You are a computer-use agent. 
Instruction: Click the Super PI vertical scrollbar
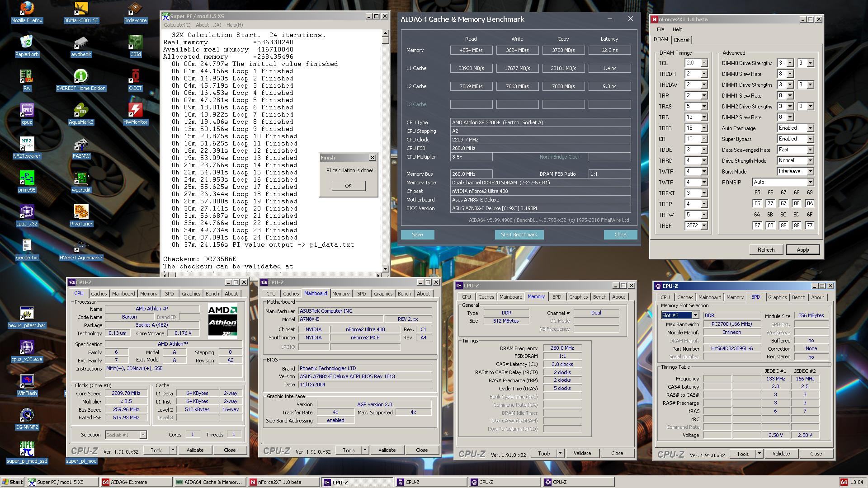pyautogui.click(x=385, y=150)
